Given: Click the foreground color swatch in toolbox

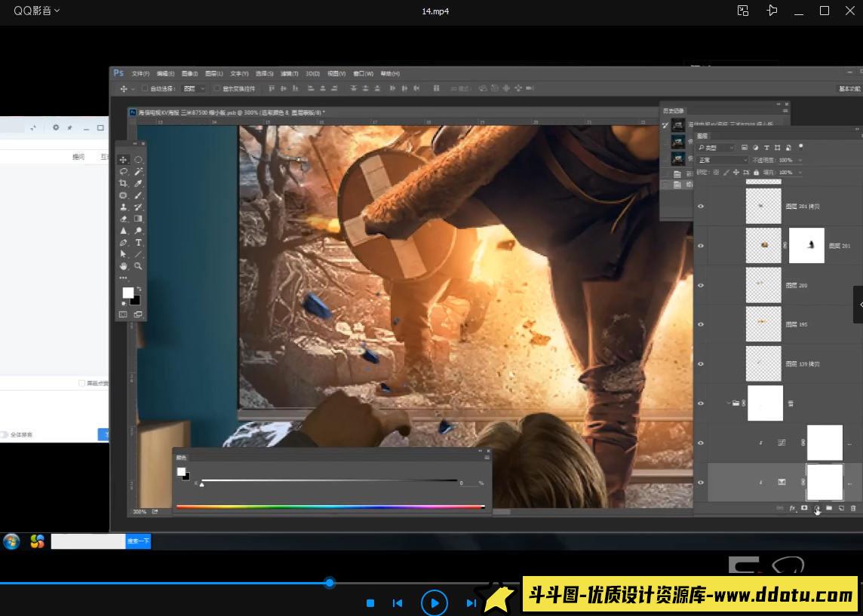Looking at the screenshot, I should [x=127, y=293].
